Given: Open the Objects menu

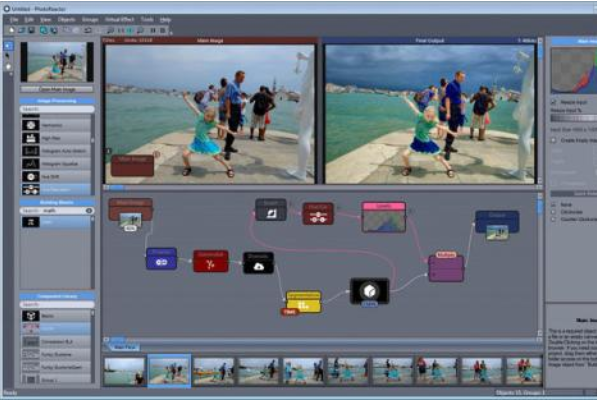Looking at the screenshot, I should (x=66, y=19).
